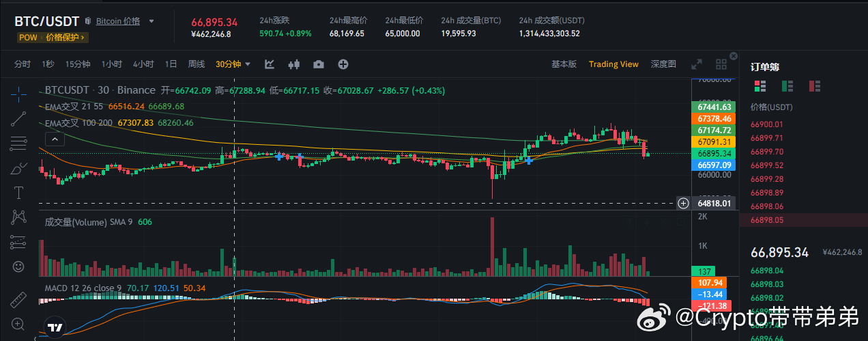Open the emoji icons tool
Viewport: 868px width, 341px height.
pyautogui.click(x=19, y=266)
